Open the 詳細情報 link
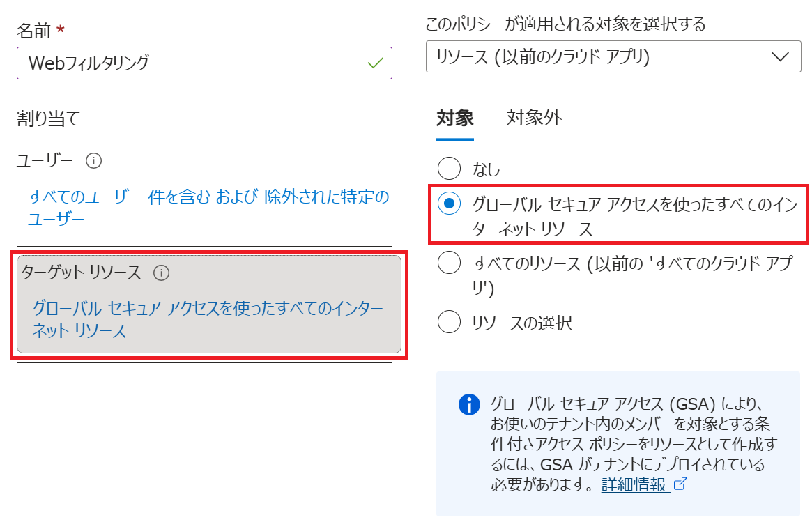 634,484
